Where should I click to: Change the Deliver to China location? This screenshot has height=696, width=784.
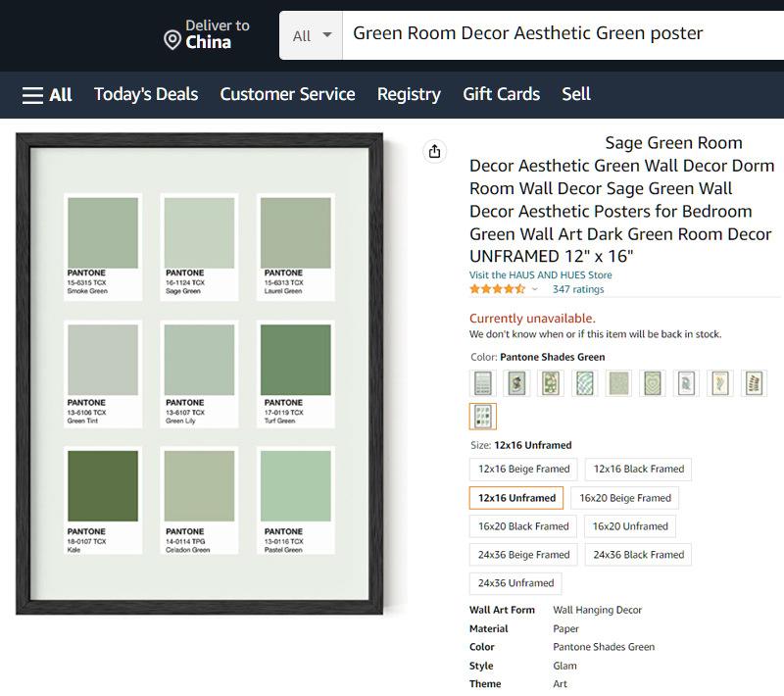[x=207, y=34]
